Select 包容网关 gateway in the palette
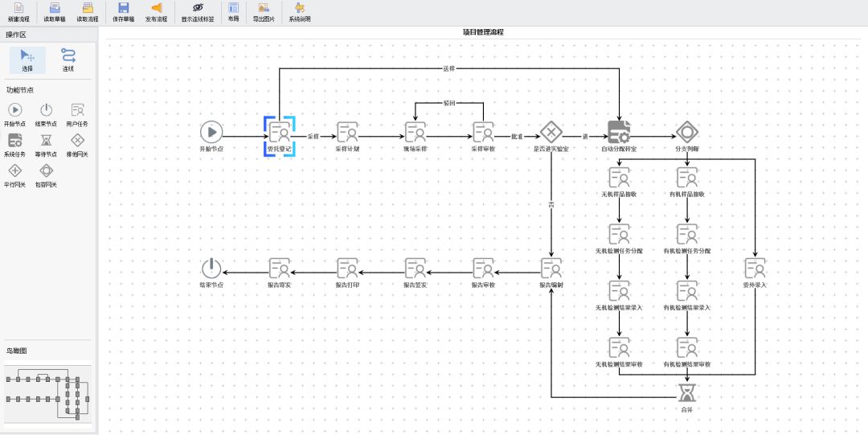The height and width of the screenshot is (435, 868). (46, 174)
